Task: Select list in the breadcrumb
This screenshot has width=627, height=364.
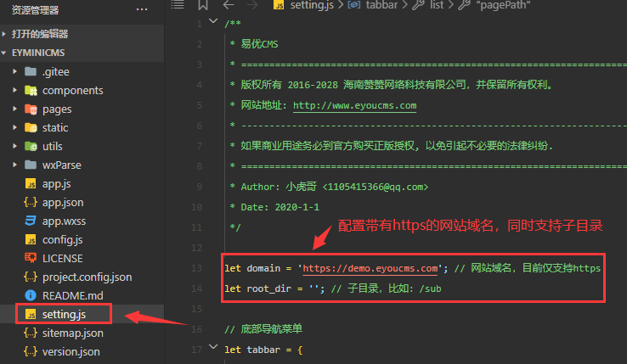Action: point(437,5)
